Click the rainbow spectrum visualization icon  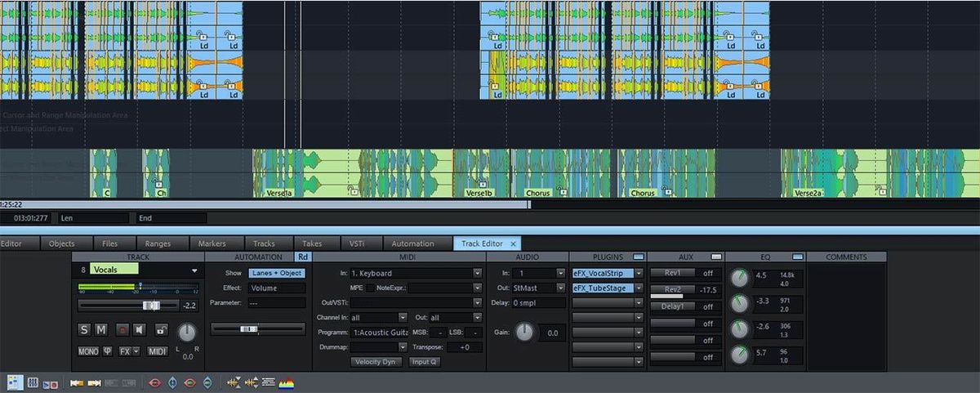pos(287,382)
